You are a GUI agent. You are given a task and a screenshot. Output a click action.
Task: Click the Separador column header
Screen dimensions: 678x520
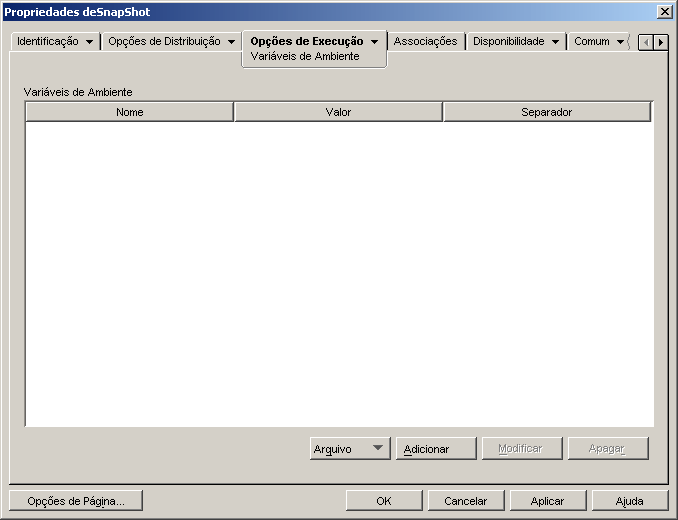point(547,112)
